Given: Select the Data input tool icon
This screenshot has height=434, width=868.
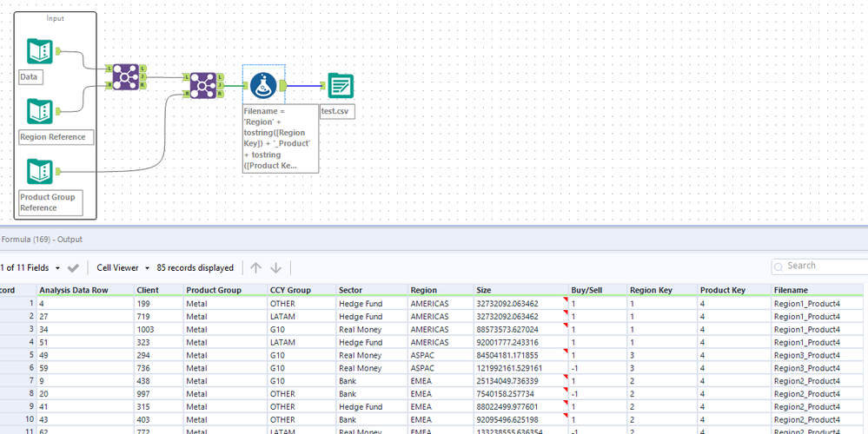Looking at the screenshot, I should 40,51.
